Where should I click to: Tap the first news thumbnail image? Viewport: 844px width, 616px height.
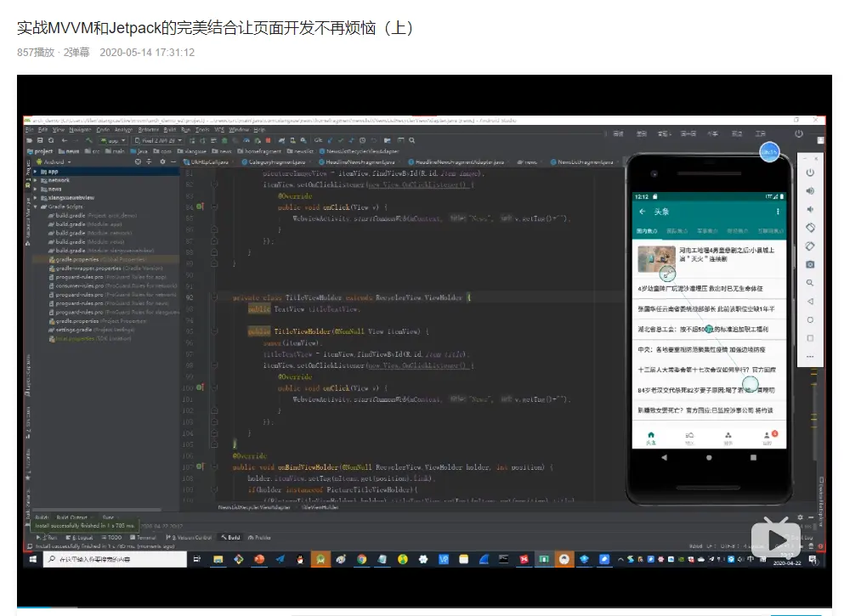657,259
